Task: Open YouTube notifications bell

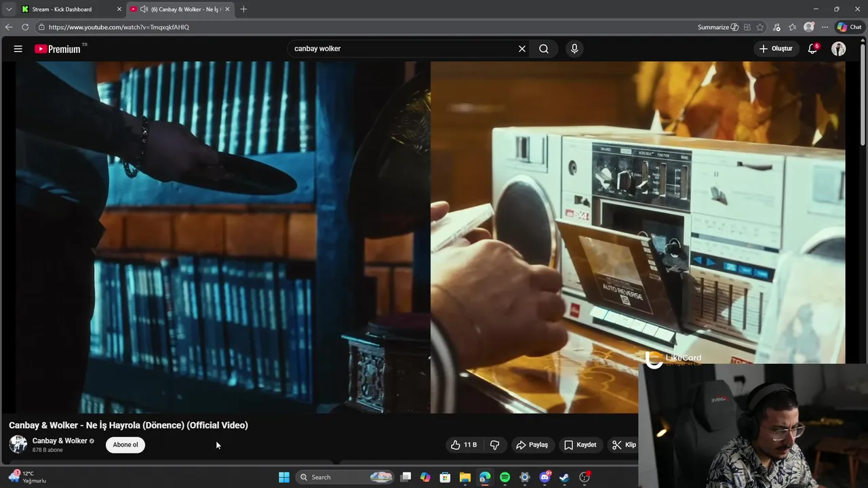Action: [x=812, y=49]
